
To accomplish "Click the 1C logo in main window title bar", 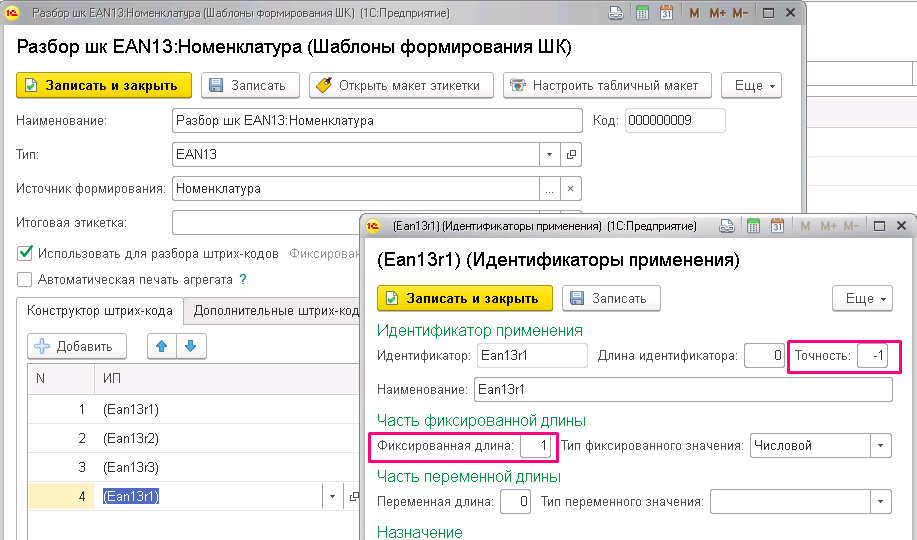I will (12, 13).
